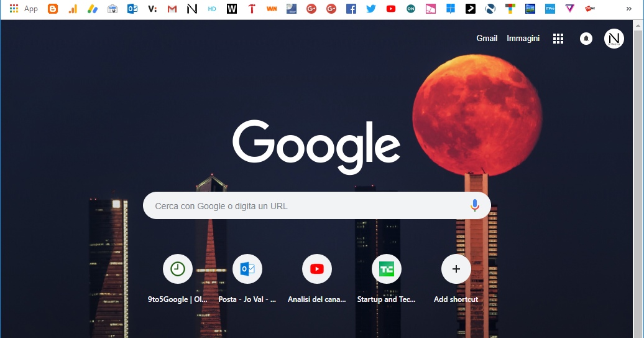
Task: Start voice search with the microphone
Action: 475,205
